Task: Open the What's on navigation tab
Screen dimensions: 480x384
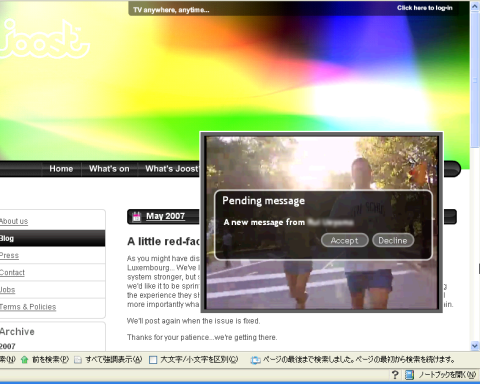Action: [109, 169]
